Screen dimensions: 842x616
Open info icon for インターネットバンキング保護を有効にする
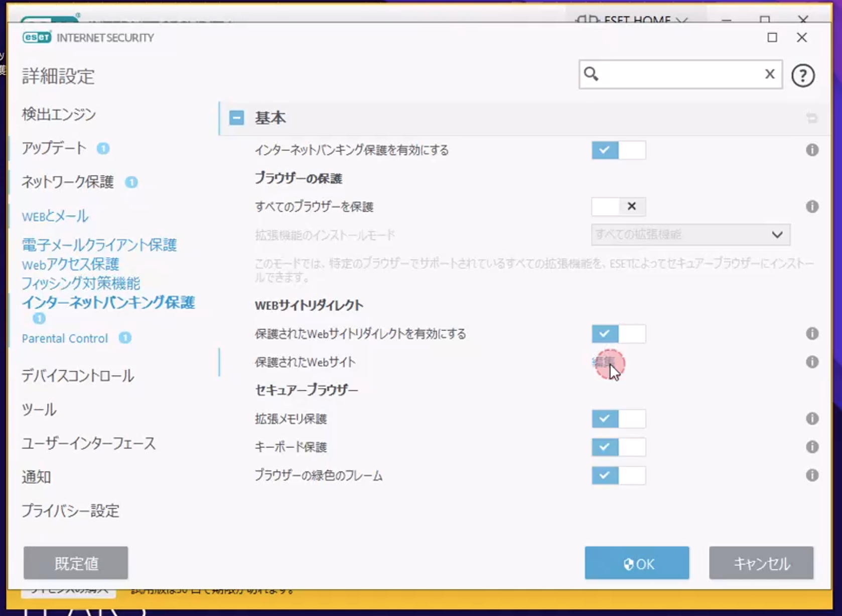[812, 150]
